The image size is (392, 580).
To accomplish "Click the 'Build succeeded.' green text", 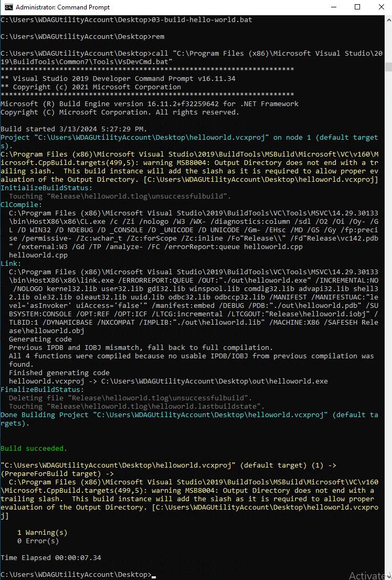I will 34,448.
